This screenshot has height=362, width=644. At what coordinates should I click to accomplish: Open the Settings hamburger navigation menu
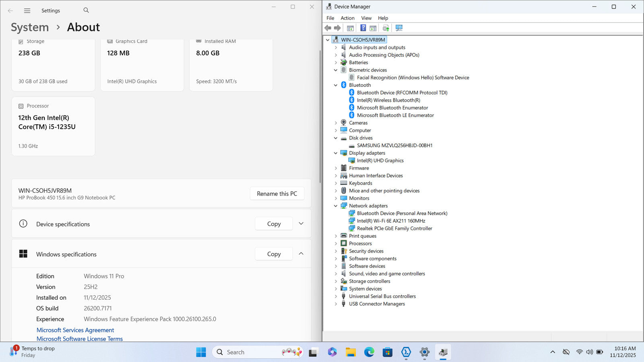(27, 11)
